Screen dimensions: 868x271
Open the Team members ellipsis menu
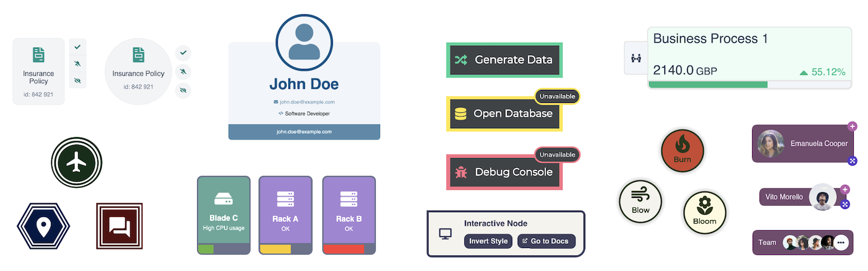coord(841,242)
